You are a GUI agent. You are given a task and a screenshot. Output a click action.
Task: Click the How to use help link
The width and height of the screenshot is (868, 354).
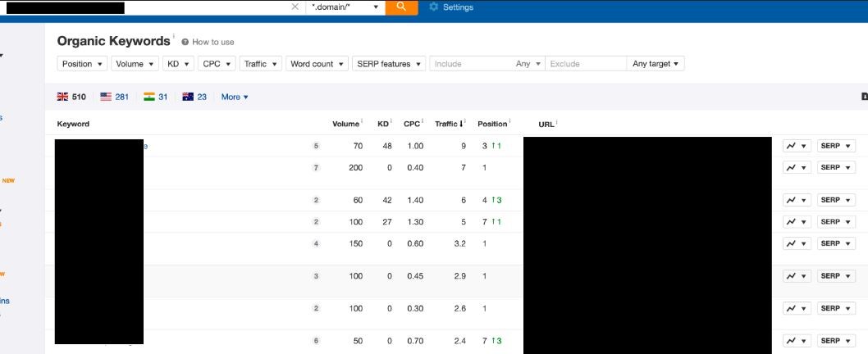pos(212,42)
